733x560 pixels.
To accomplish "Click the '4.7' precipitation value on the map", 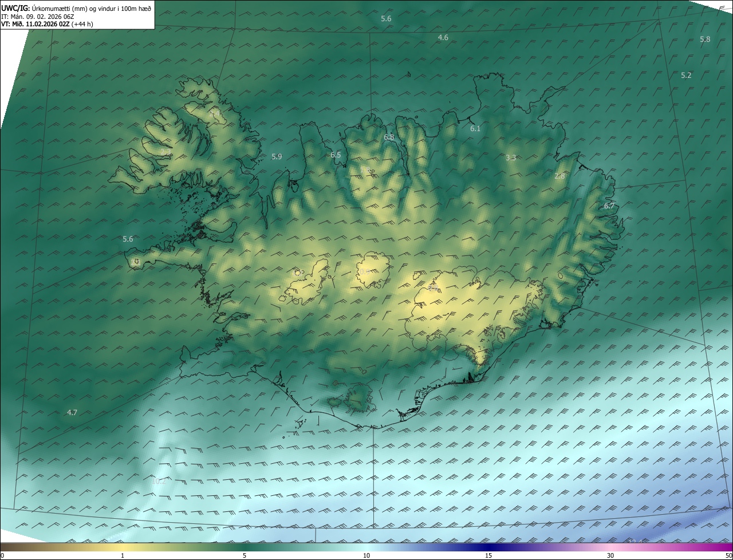I will 72,412.
